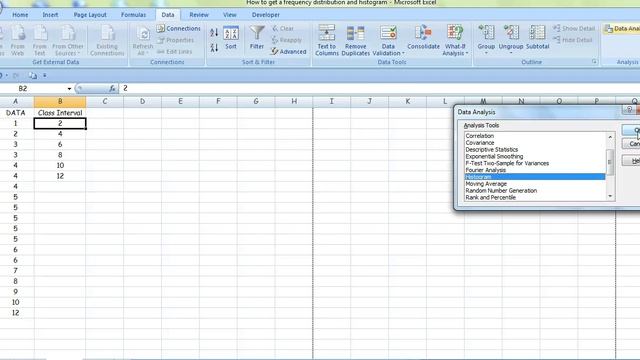
Task: Click the Refresh All icon
Action: (143, 40)
